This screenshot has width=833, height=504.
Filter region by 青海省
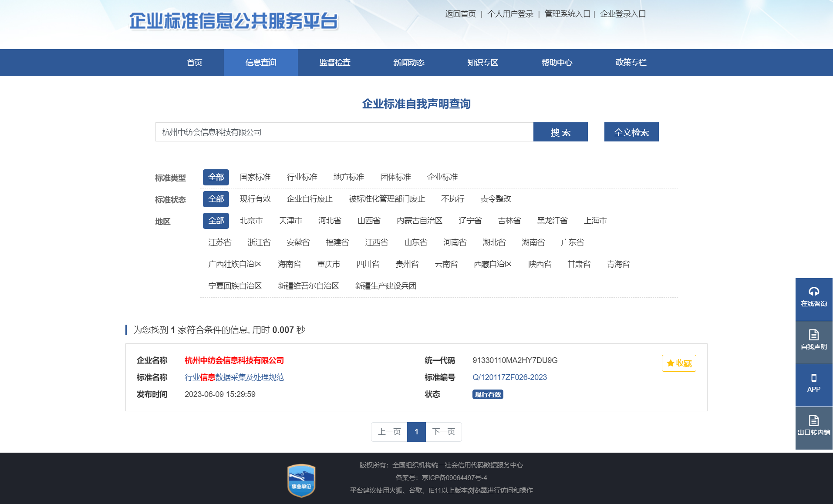(x=618, y=264)
